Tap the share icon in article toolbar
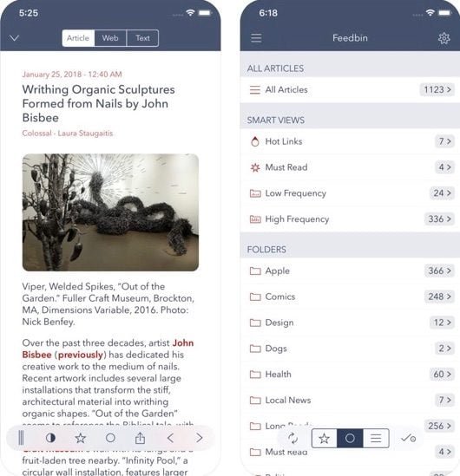460x476 pixels. [x=140, y=438]
